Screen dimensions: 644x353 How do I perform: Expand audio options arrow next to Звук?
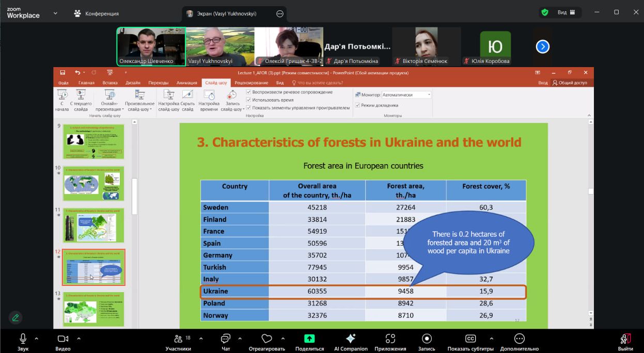(x=36, y=339)
